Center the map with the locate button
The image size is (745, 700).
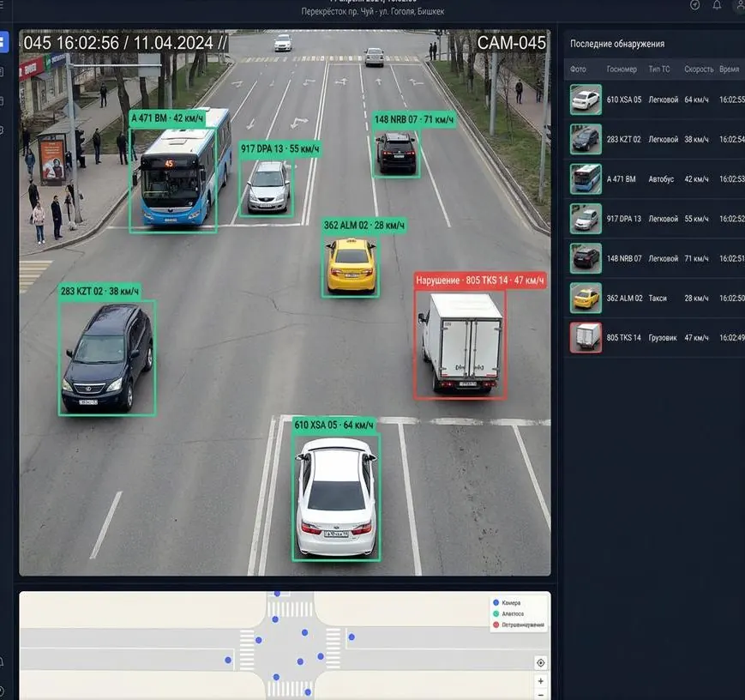pyautogui.click(x=541, y=662)
